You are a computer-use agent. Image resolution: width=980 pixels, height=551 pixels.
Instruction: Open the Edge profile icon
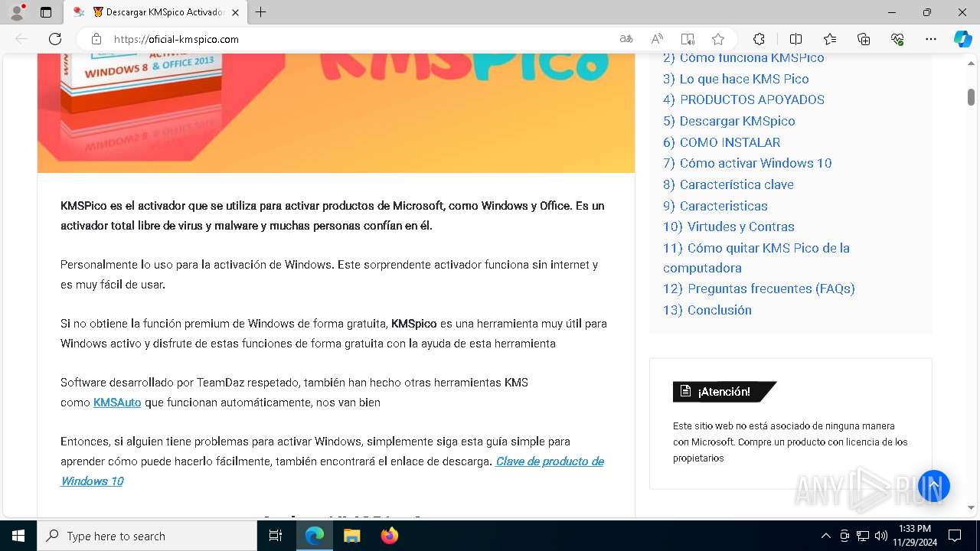[17, 12]
